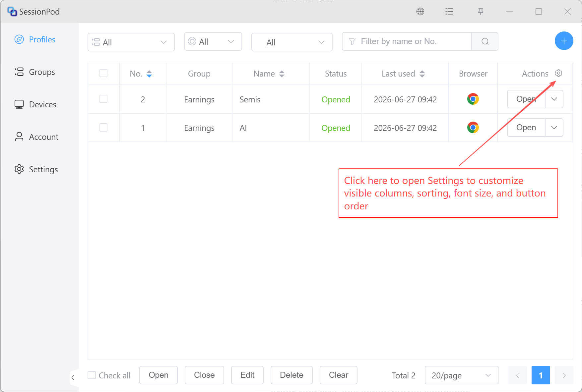Click Open button in the Semis row
Screen dimensions: 582x392
pos(526,99)
